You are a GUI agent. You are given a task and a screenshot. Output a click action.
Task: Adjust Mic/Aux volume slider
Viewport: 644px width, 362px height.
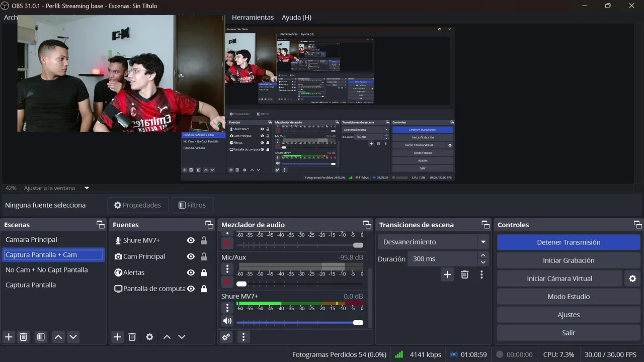coord(299,284)
